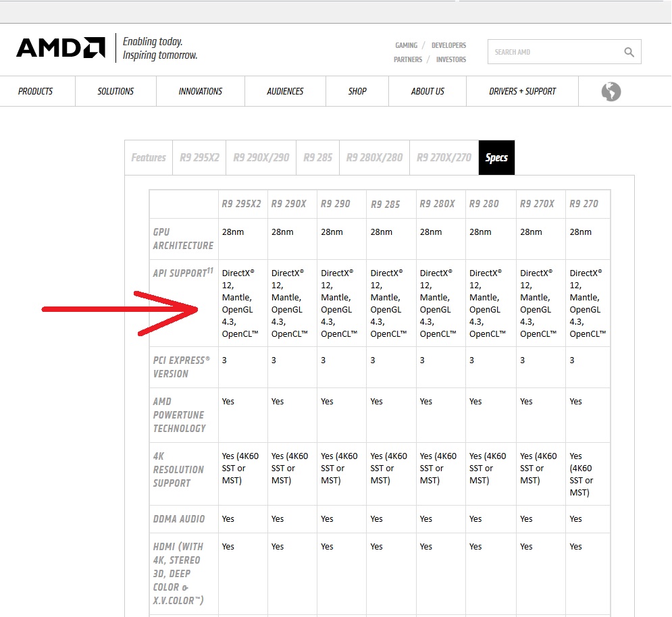The image size is (672, 617).
Task: Open the Gaming link
Action: coord(407,45)
